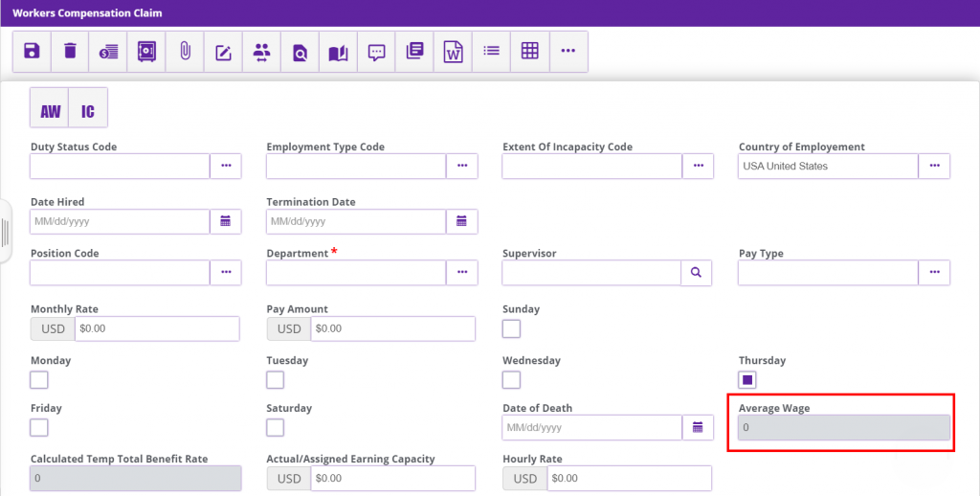
Task: Open Extent Of Incapacity Code lookup ellipsis
Action: pos(699,166)
